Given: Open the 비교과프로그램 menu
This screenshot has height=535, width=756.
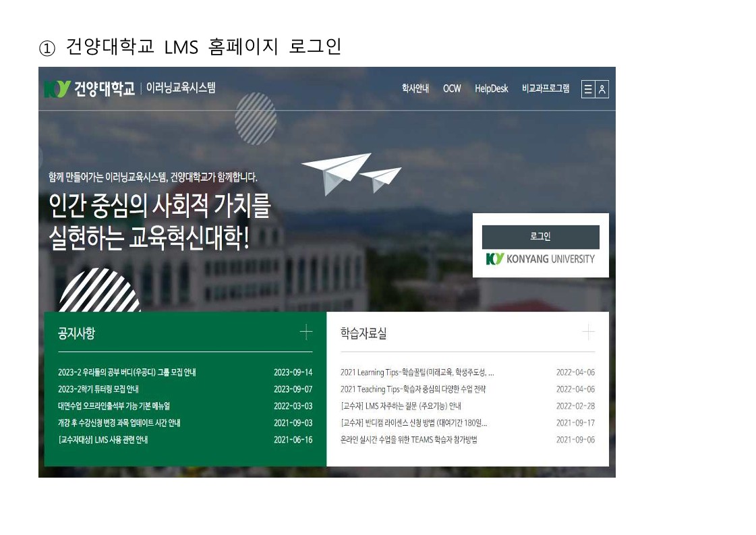Looking at the screenshot, I should pos(545,88).
